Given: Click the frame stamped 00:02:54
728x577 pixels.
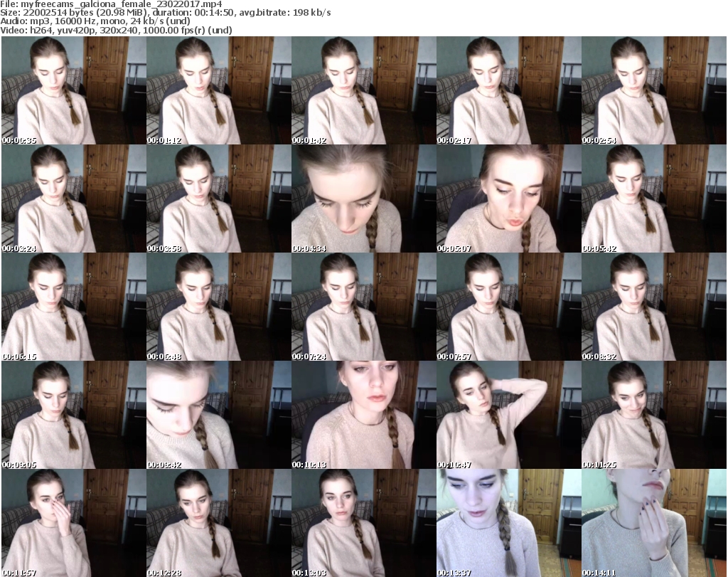Looking at the screenshot, I should pyautogui.click(x=653, y=90).
